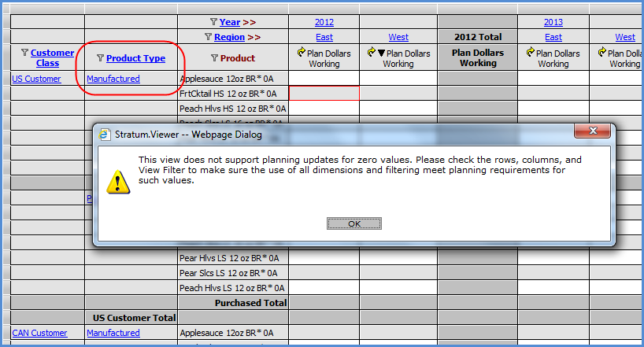Click the 2013 East Plan Dollars refresh icon
Viewport: 644px width, 347px height.
pos(531,53)
